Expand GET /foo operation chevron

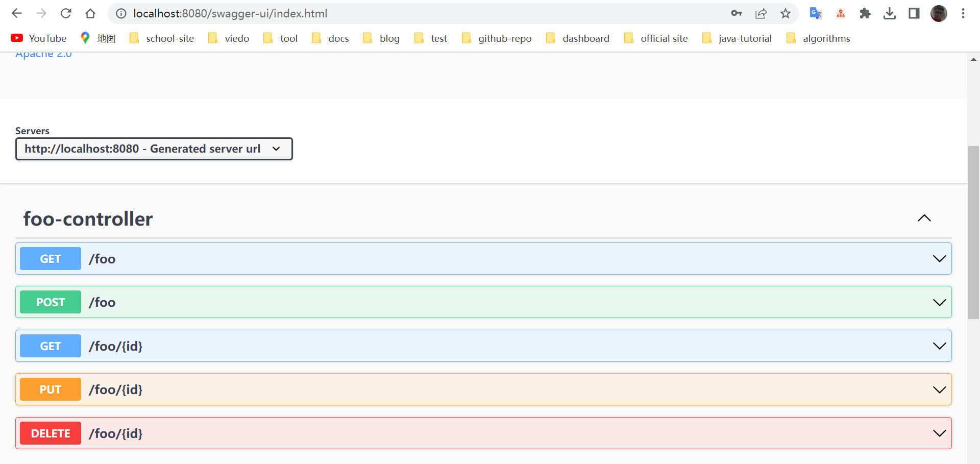(939, 259)
